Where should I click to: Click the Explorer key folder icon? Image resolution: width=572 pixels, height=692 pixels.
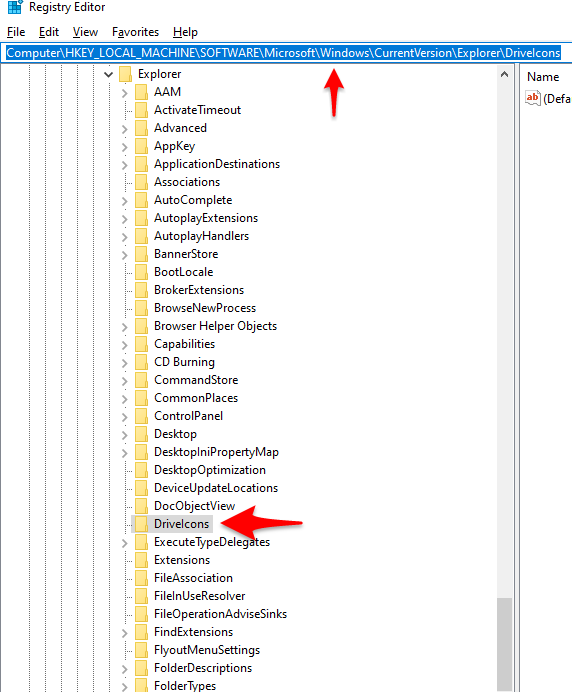click(x=125, y=74)
